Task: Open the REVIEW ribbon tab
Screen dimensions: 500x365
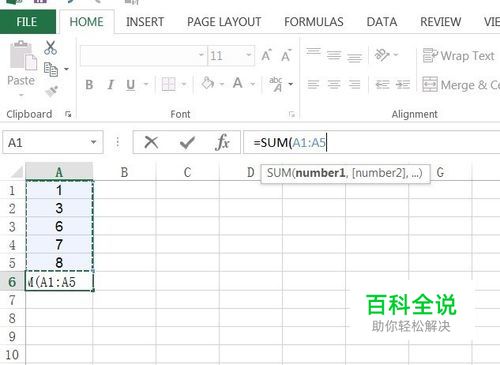Action: [x=440, y=22]
